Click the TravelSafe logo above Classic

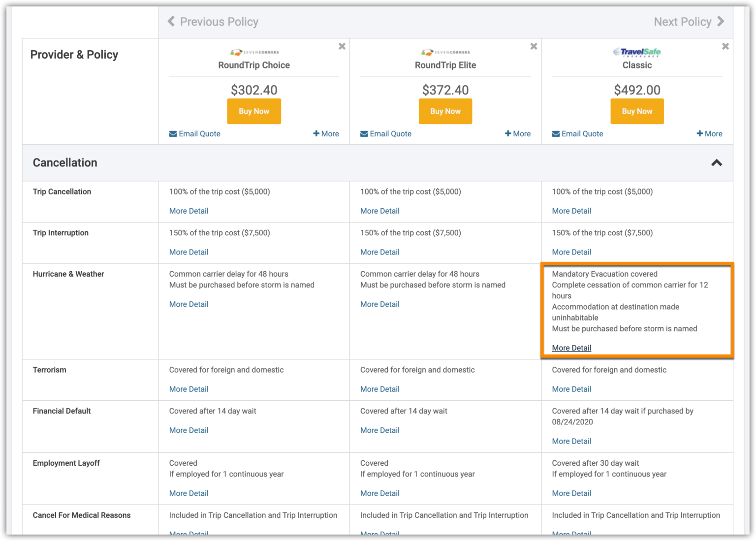click(x=637, y=52)
